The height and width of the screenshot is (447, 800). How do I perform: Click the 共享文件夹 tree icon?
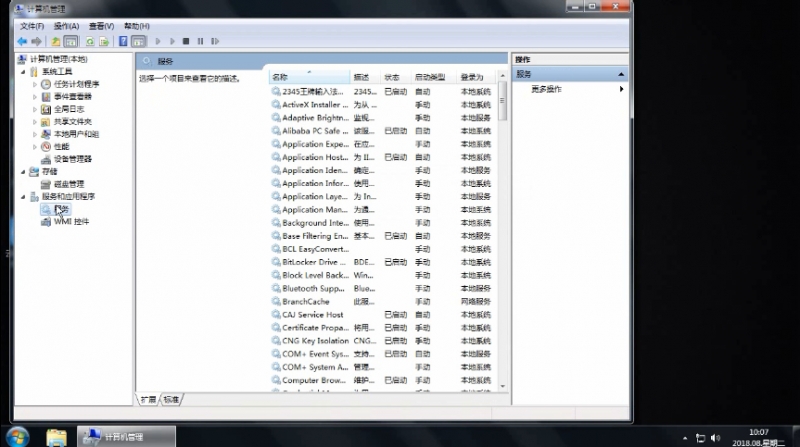coord(46,121)
